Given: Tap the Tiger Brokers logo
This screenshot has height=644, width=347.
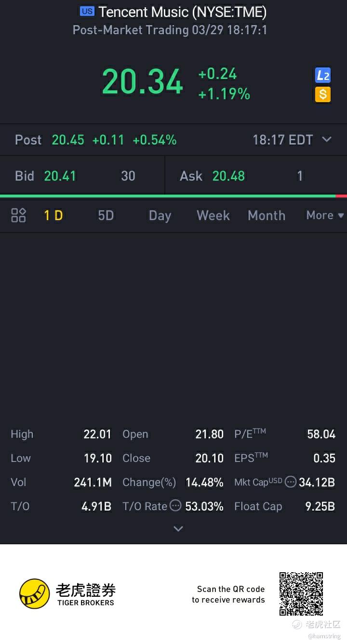Looking at the screenshot, I should [x=67, y=594].
